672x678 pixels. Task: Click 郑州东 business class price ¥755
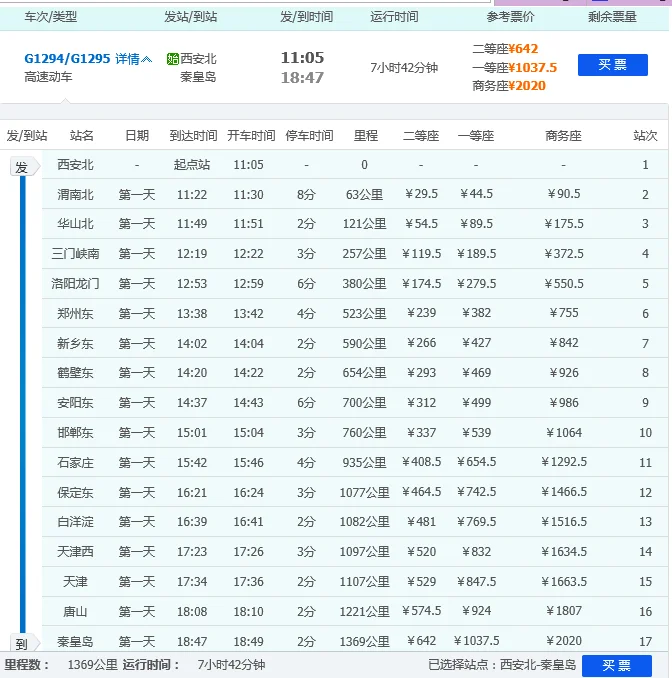563,313
